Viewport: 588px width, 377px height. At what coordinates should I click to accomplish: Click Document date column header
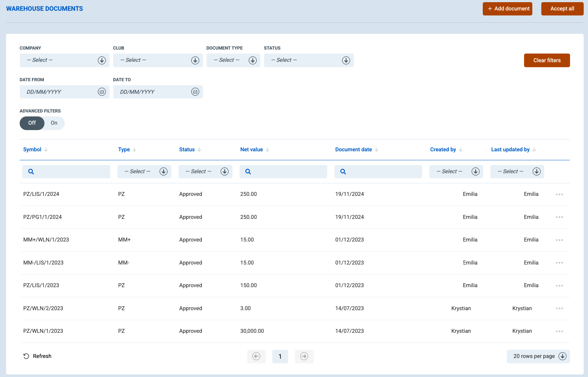[x=353, y=150]
